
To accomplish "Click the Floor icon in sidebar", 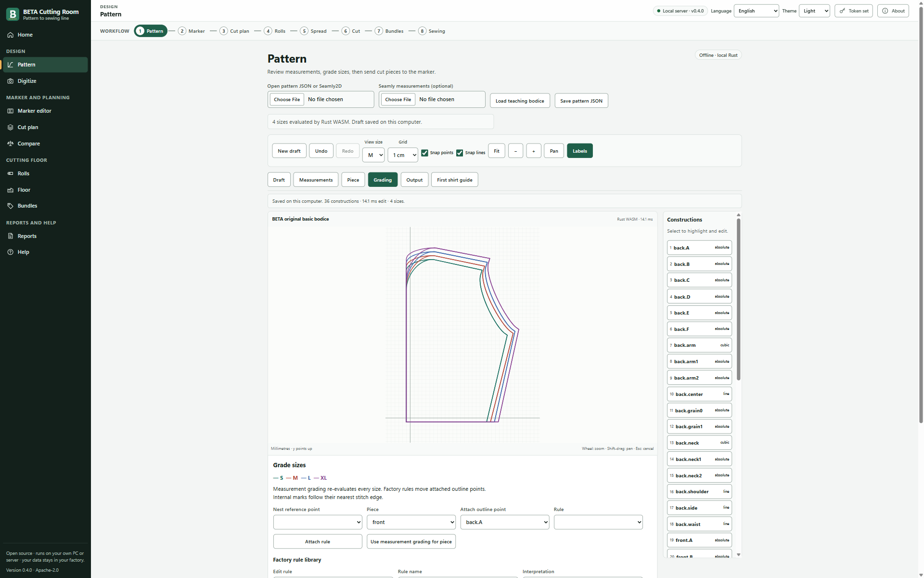I will tap(11, 190).
